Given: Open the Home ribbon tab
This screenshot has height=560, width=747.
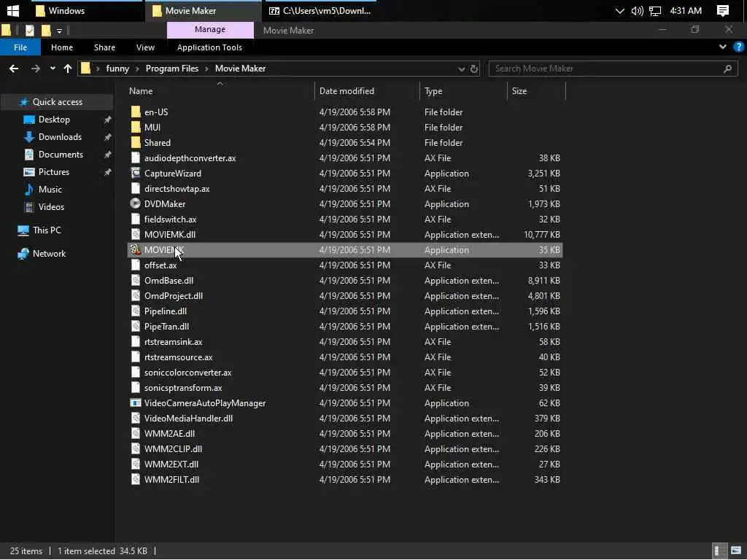Looking at the screenshot, I should coord(62,47).
